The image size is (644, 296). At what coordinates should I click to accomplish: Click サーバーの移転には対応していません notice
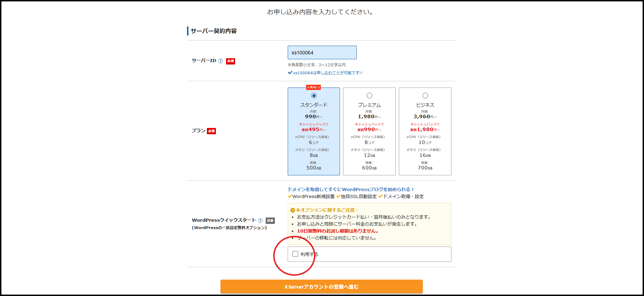point(336,238)
